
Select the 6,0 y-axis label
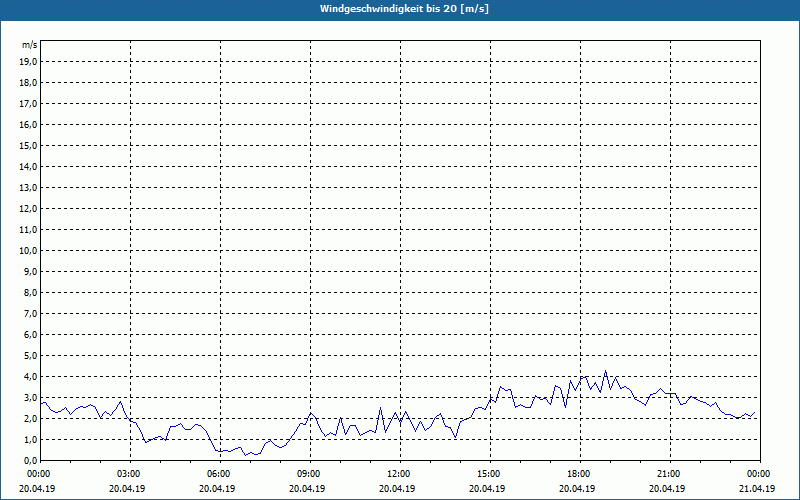(30, 335)
